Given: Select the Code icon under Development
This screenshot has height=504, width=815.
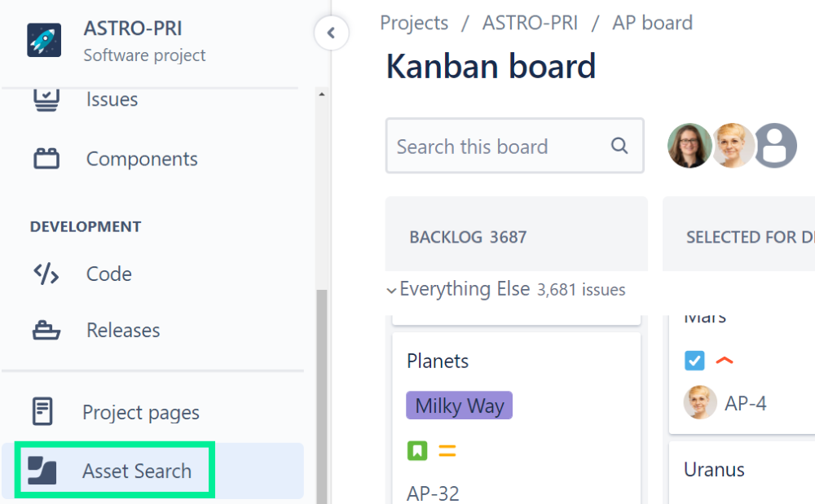Looking at the screenshot, I should tap(46, 274).
